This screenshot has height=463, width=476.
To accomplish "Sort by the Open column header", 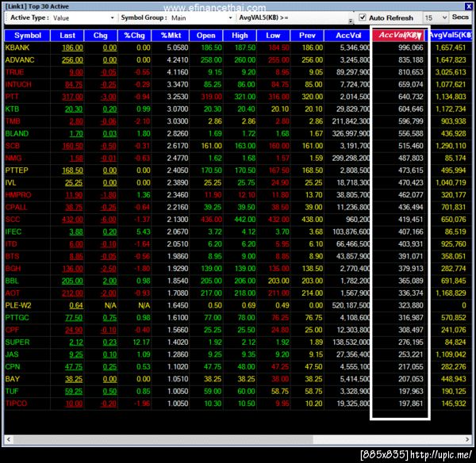I will tap(205, 36).
